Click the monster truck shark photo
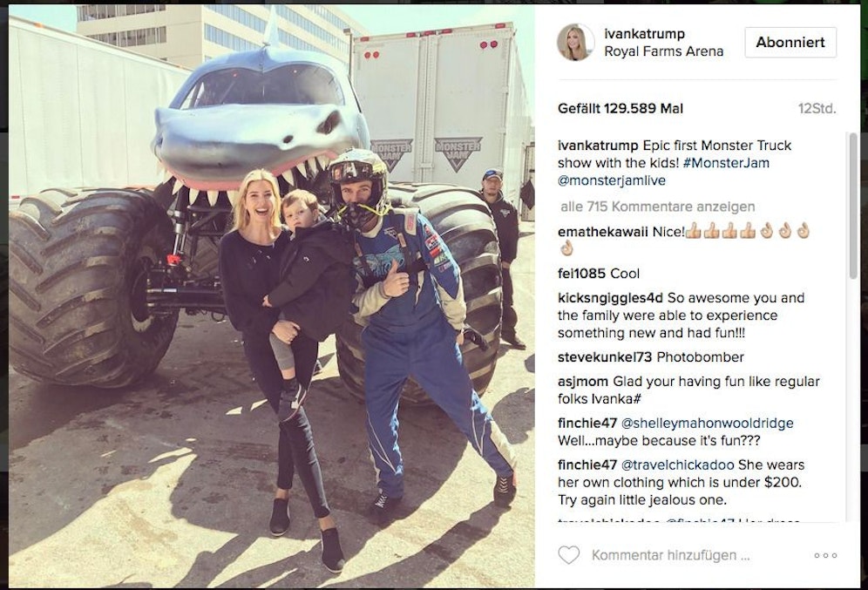Image resolution: width=868 pixels, height=590 pixels. [x=272, y=296]
